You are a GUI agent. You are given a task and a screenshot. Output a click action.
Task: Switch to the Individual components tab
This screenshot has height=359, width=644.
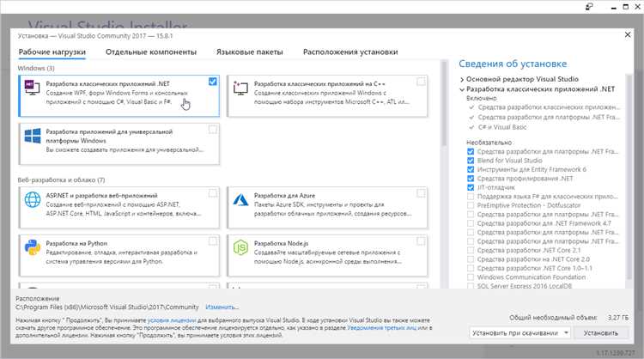tap(151, 52)
